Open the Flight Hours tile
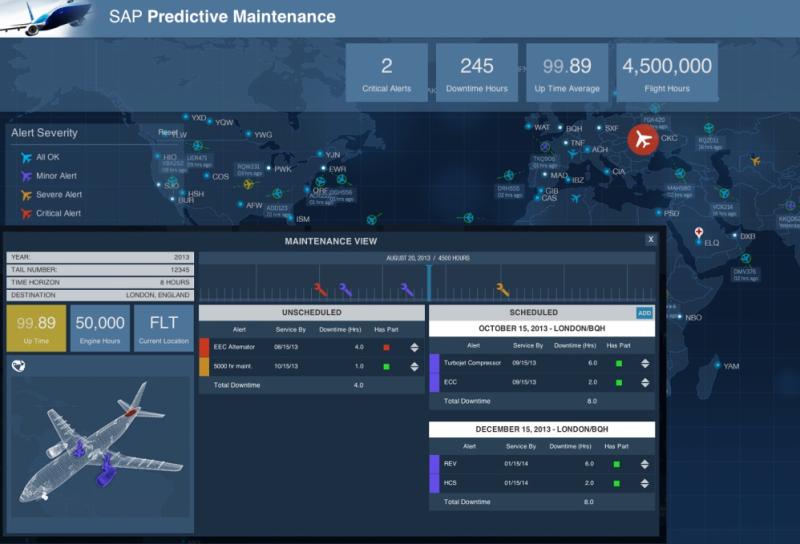Screen dimensions: 800x544 (667, 72)
